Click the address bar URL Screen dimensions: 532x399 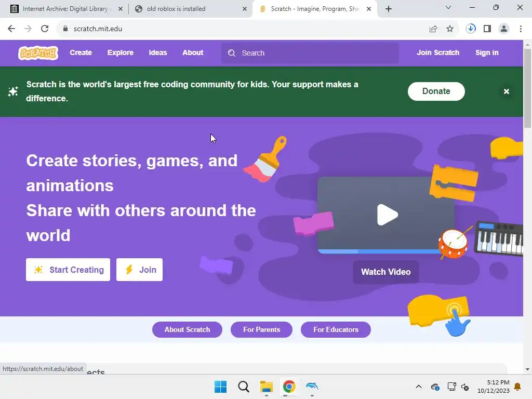98,29
